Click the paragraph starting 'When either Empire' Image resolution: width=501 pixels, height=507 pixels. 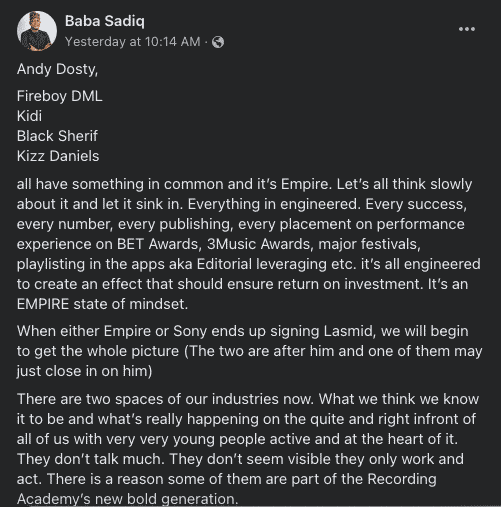250,351
